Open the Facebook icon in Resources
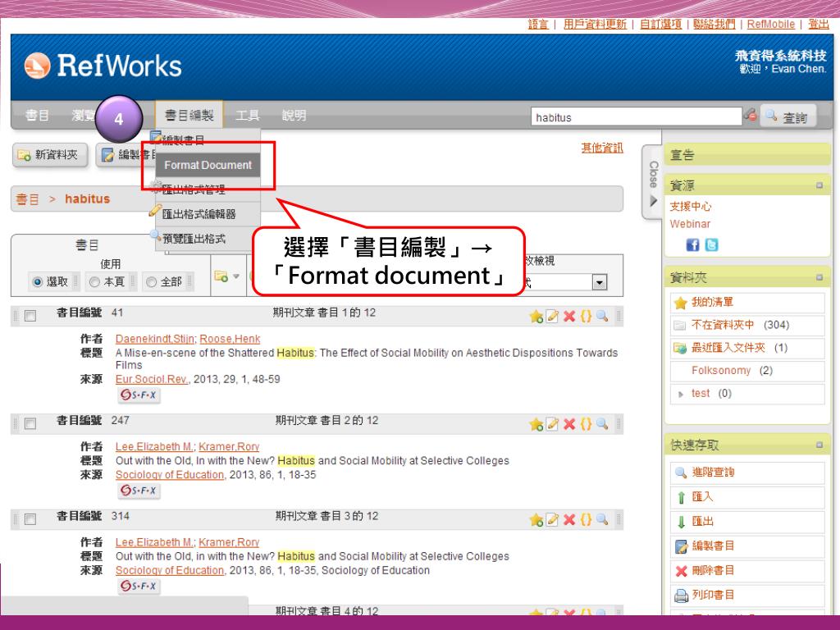The height and width of the screenshot is (630, 840). coord(692,244)
